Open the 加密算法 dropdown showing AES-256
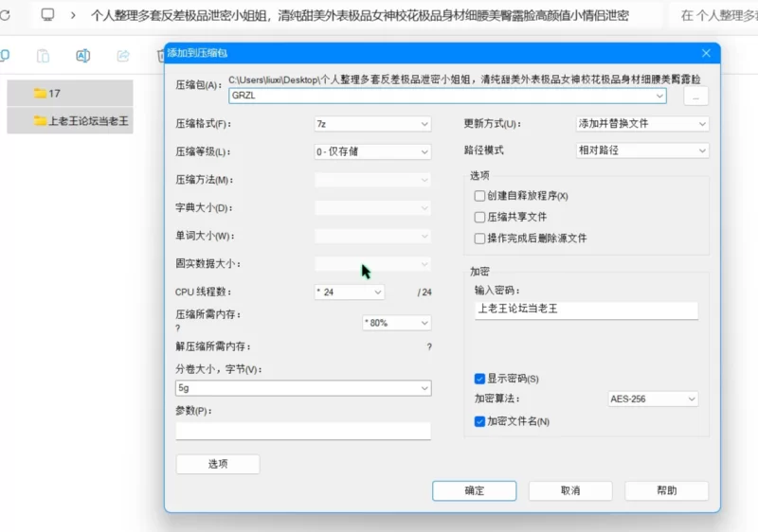Image resolution: width=758 pixels, height=532 pixels. coord(653,399)
